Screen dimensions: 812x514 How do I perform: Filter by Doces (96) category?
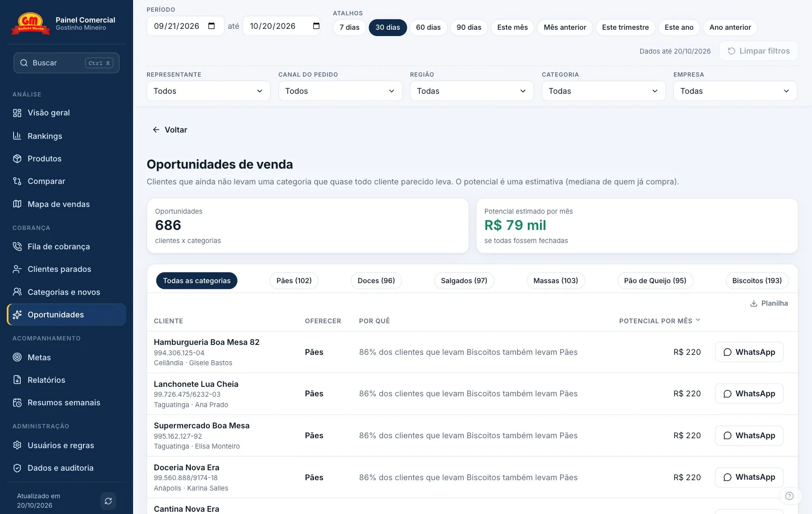click(x=376, y=281)
